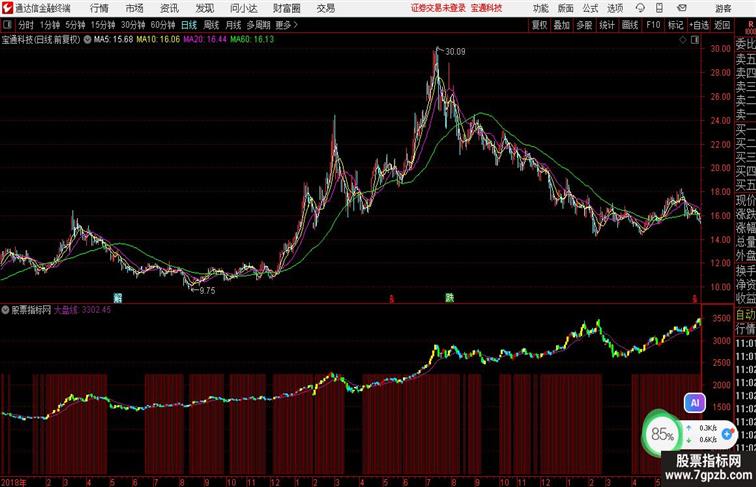Click the cyan 解 event marker

click(x=117, y=297)
